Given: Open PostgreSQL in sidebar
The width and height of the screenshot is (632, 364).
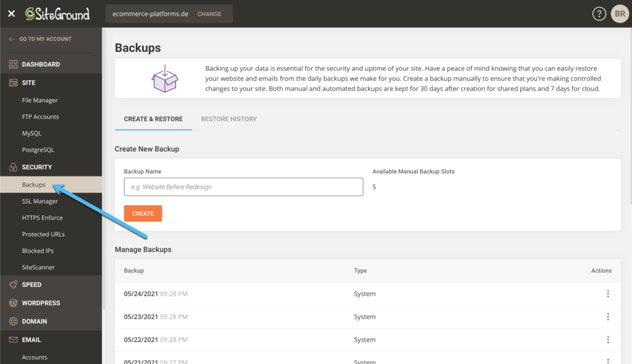Looking at the screenshot, I should [x=38, y=149].
